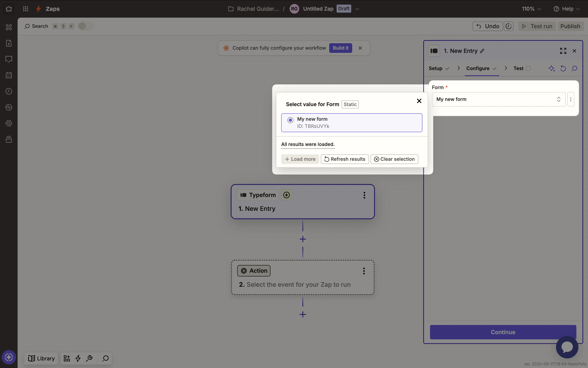Open the history clock icon in sidebar
The width and height of the screenshot is (588, 368).
[9, 91]
